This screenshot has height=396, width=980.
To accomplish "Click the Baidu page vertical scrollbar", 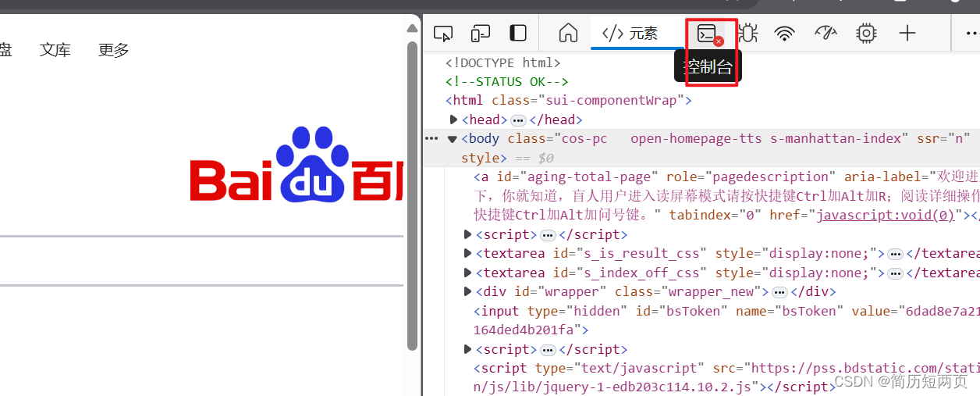I will [x=413, y=195].
